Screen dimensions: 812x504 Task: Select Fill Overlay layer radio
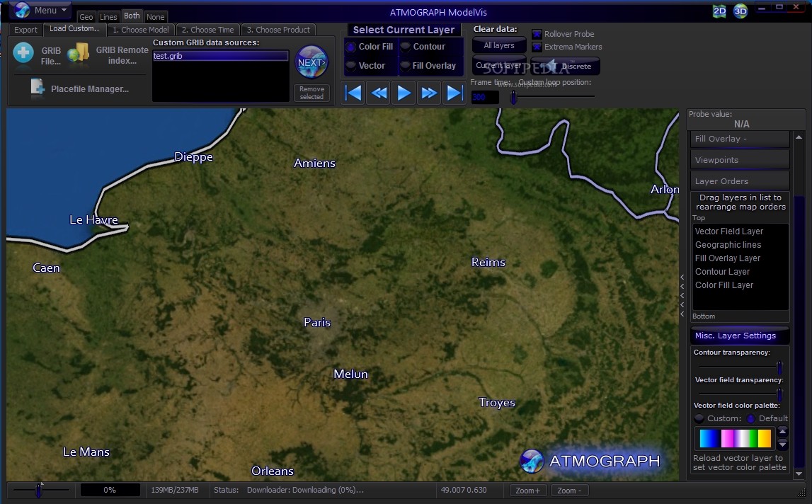click(x=405, y=66)
